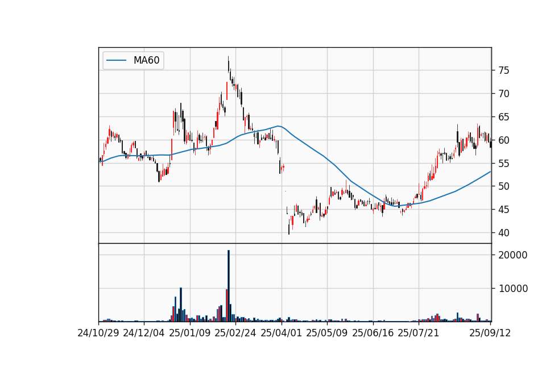Select the 25/07/21 date label
This screenshot has width=546, height=392.
(x=419, y=333)
